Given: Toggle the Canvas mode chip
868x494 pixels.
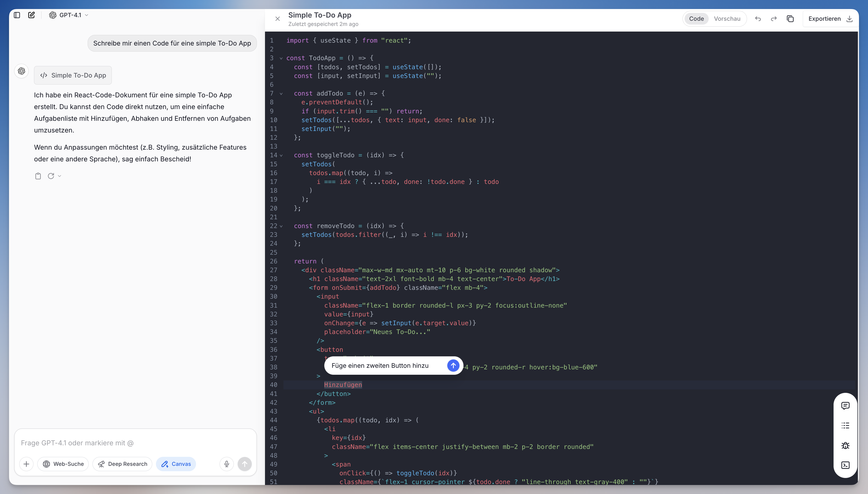Looking at the screenshot, I should pos(176,464).
